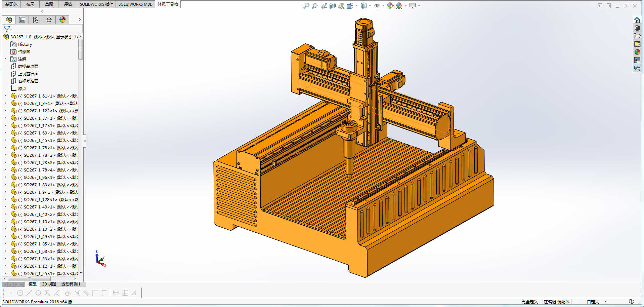Open the DimXpertManager crosshair tab
The image size is (644, 307).
pyautogui.click(x=49, y=20)
